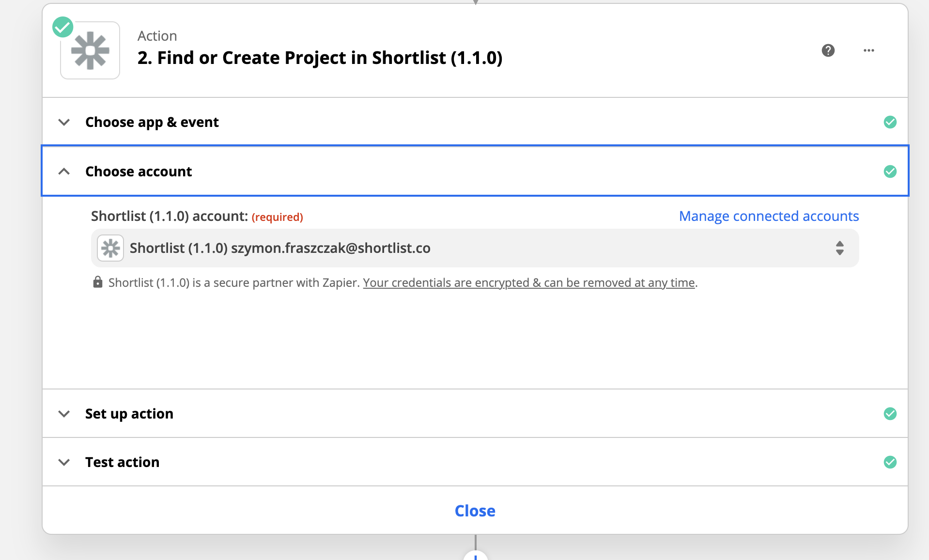929x560 pixels.
Task: Click the Shortlist app logo in header
Action: point(90,50)
